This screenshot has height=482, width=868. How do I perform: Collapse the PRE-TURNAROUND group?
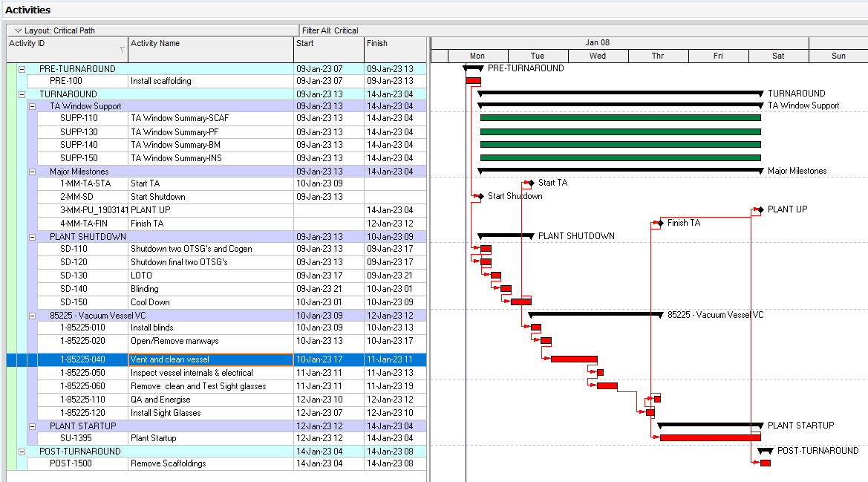22,69
